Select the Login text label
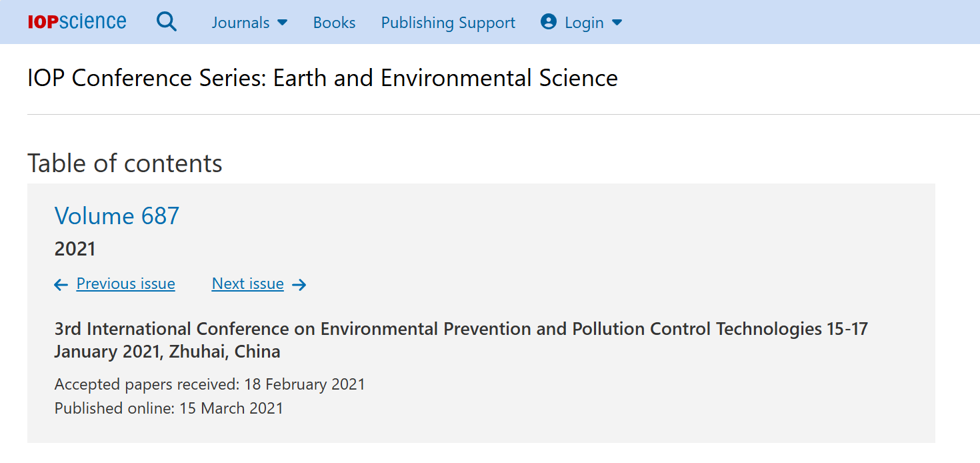Screen dimensions: 980x463 [x=584, y=23]
